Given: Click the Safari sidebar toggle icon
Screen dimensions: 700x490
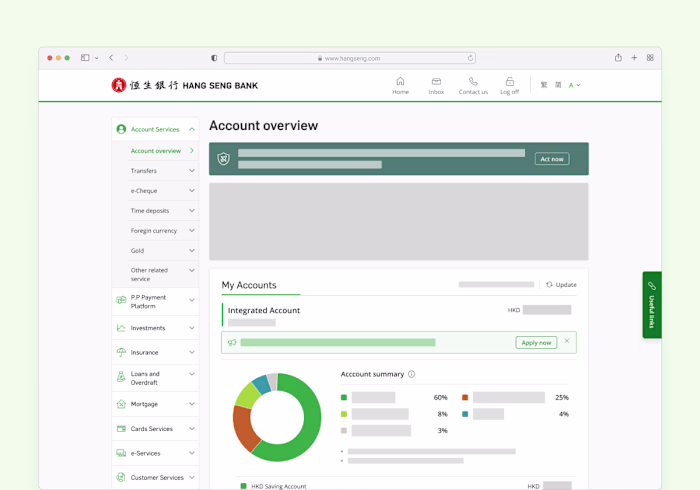Looking at the screenshot, I should [x=85, y=58].
